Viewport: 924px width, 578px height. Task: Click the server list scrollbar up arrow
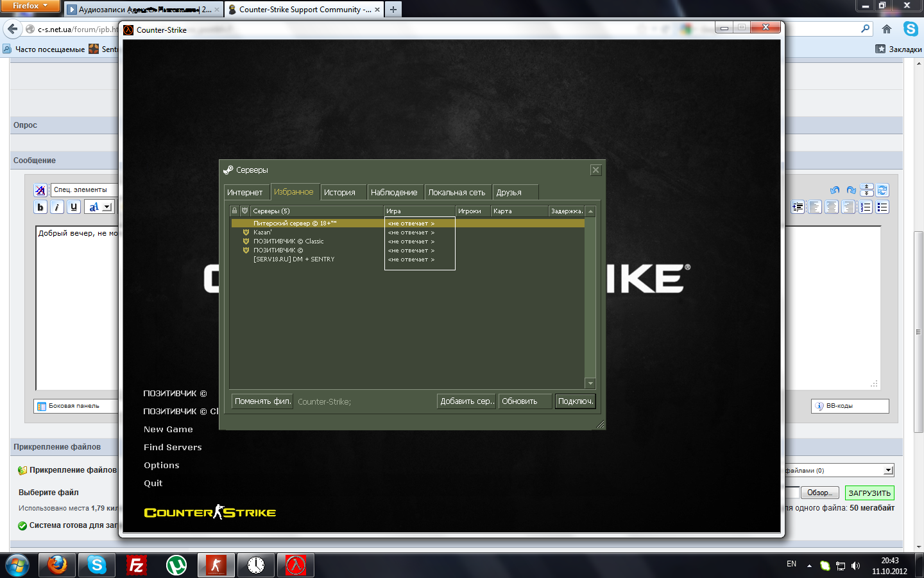pyautogui.click(x=590, y=211)
